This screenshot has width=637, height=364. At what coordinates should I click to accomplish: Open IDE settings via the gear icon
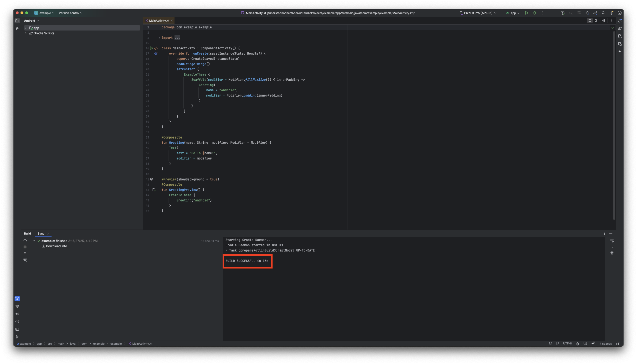pyautogui.click(x=612, y=13)
